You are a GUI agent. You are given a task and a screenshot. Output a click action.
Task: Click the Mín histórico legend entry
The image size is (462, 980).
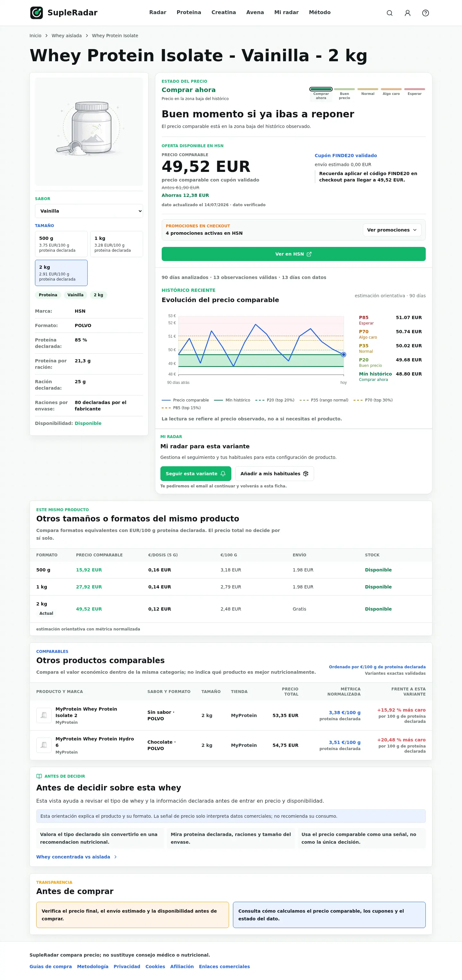coord(232,400)
